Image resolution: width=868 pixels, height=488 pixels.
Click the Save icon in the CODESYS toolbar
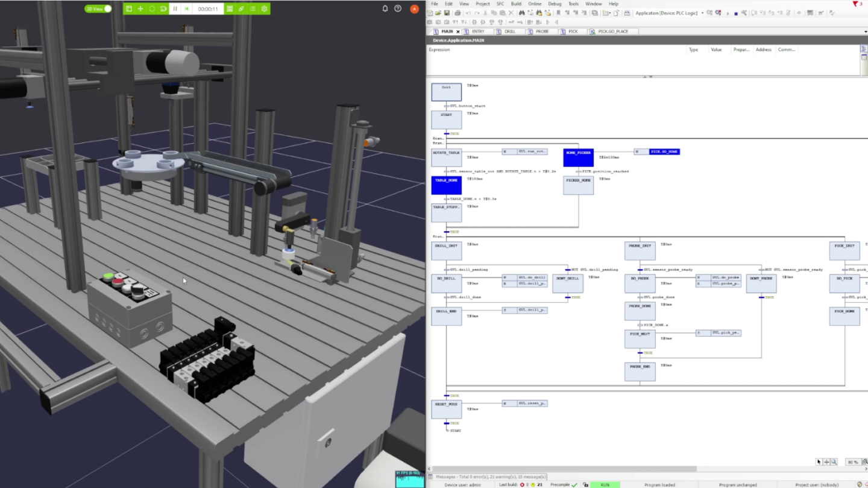447,13
